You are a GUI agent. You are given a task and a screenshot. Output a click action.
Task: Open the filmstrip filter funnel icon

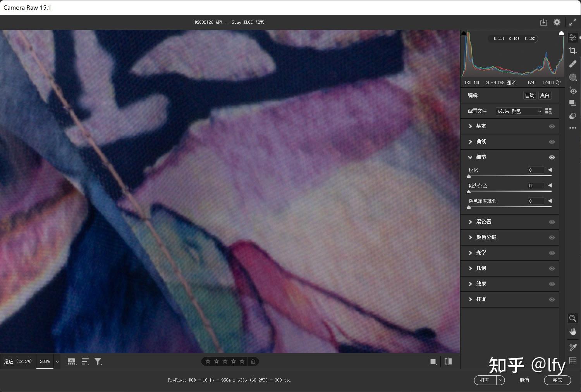click(98, 361)
